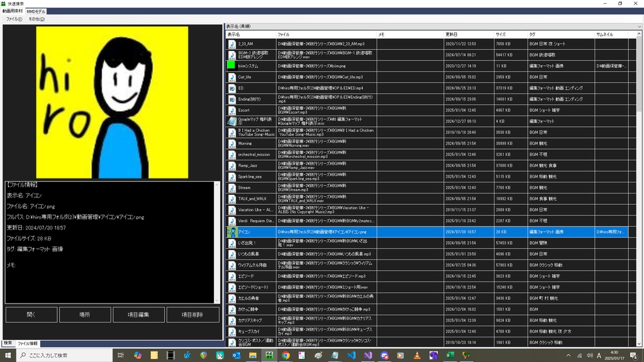Open File Explorer from the taskbar

pos(253,356)
